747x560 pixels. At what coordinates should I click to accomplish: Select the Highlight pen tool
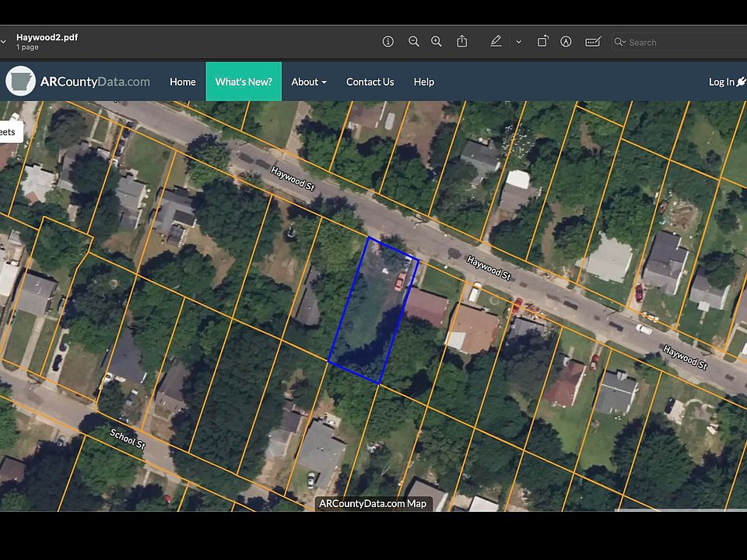tap(496, 42)
